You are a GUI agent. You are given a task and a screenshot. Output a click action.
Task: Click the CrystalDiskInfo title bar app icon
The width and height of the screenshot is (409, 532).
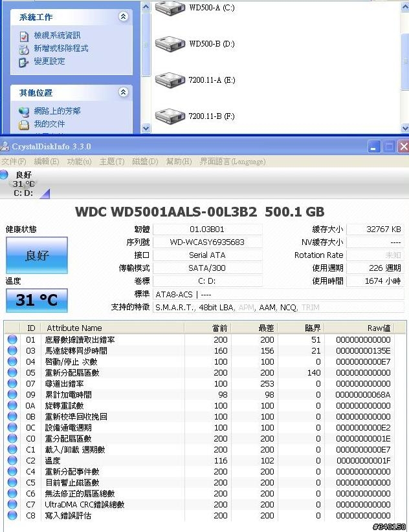5,147
